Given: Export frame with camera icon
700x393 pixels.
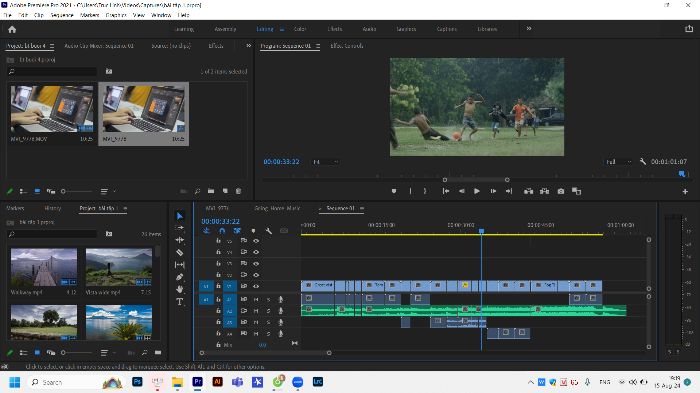Looking at the screenshot, I should coord(561,191).
